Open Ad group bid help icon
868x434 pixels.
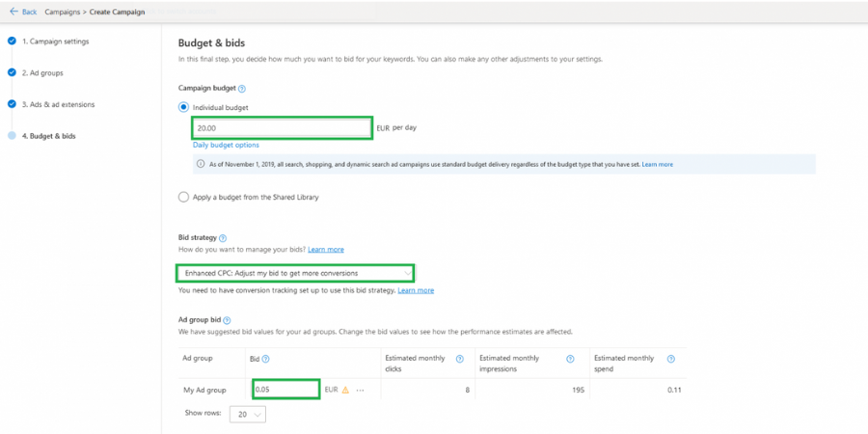[x=228, y=319]
